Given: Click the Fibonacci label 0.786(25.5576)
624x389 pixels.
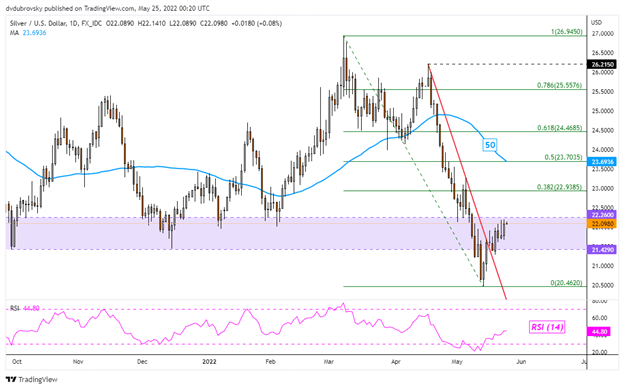Looking at the screenshot, I should pos(559,85).
